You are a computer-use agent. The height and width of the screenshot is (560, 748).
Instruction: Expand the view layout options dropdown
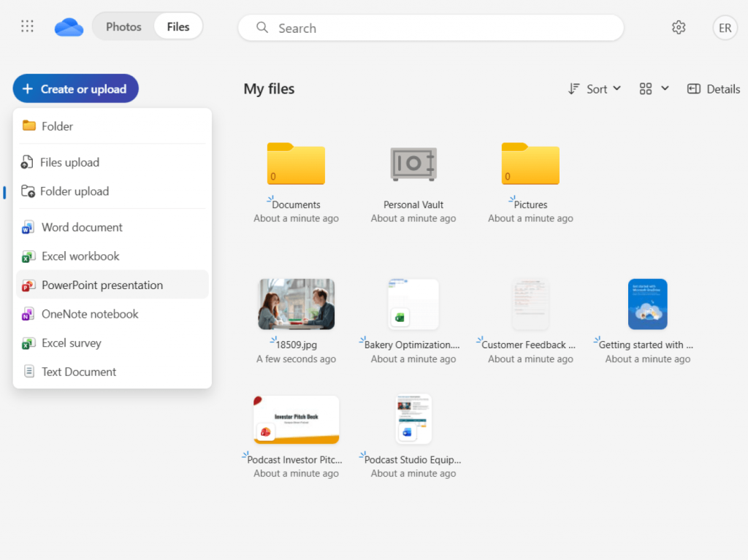point(654,89)
